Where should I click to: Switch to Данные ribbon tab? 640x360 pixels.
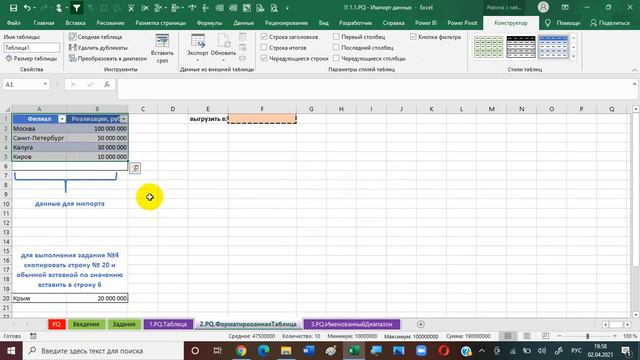[x=243, y=23]
